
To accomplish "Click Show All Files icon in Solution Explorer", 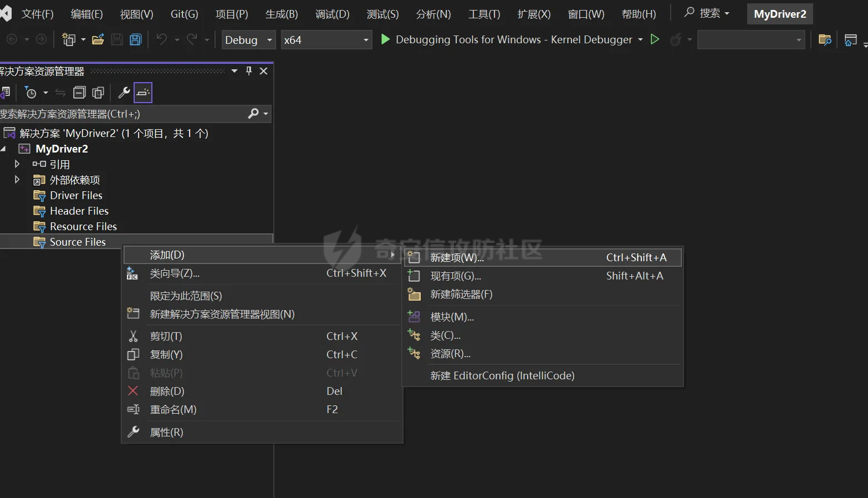I will [x=98, y=93].
